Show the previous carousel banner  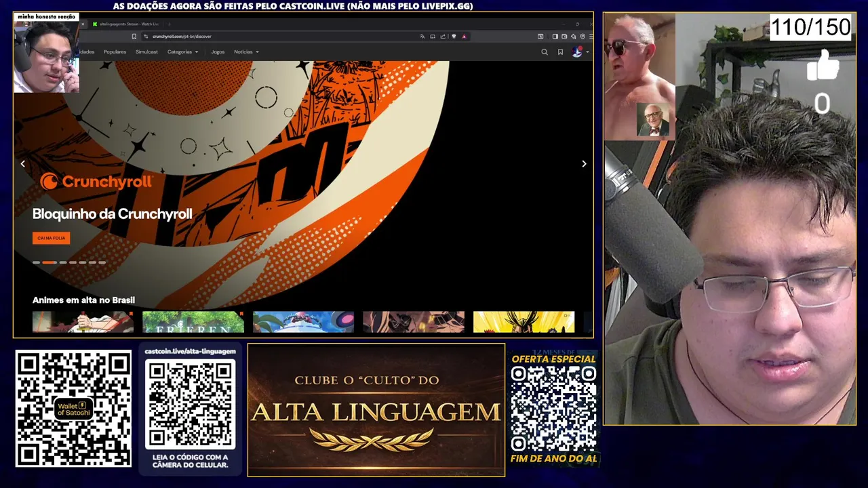tap(23, 163)
